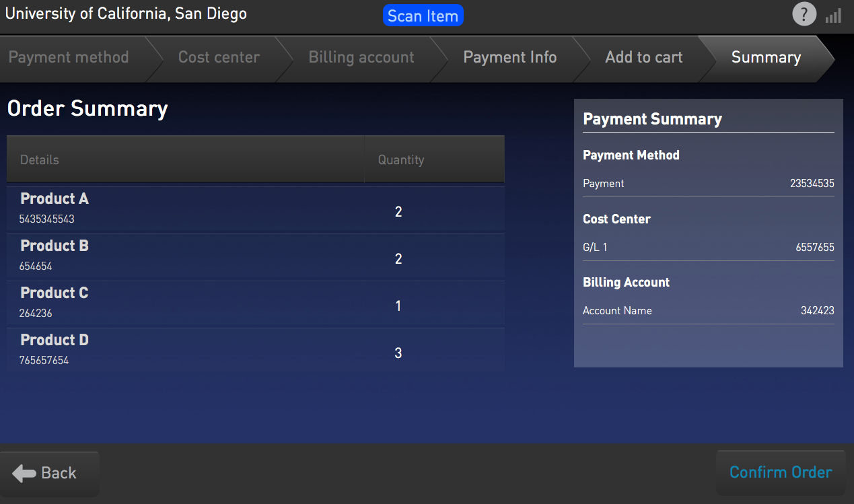The height and width of the screenshot is (504, 854).
Task: Click the G/L 1 cost center entry
Action: (595, 248)
